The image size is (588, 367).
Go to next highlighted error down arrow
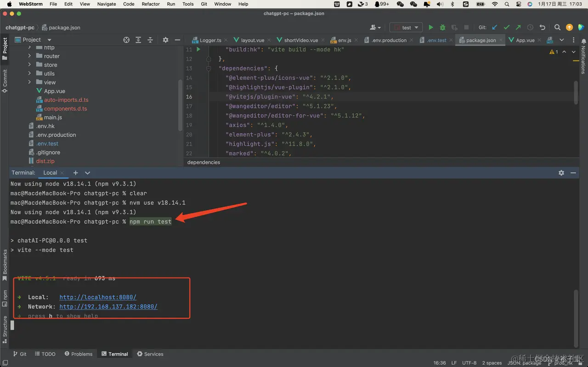[573, 52]
